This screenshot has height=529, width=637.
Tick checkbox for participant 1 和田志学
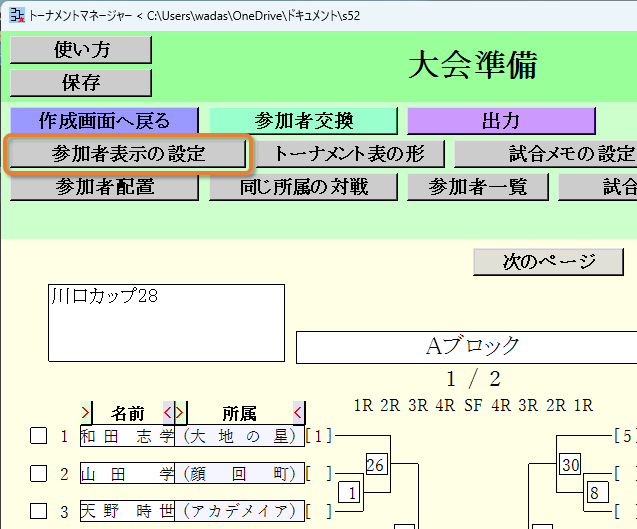(39, 436)
